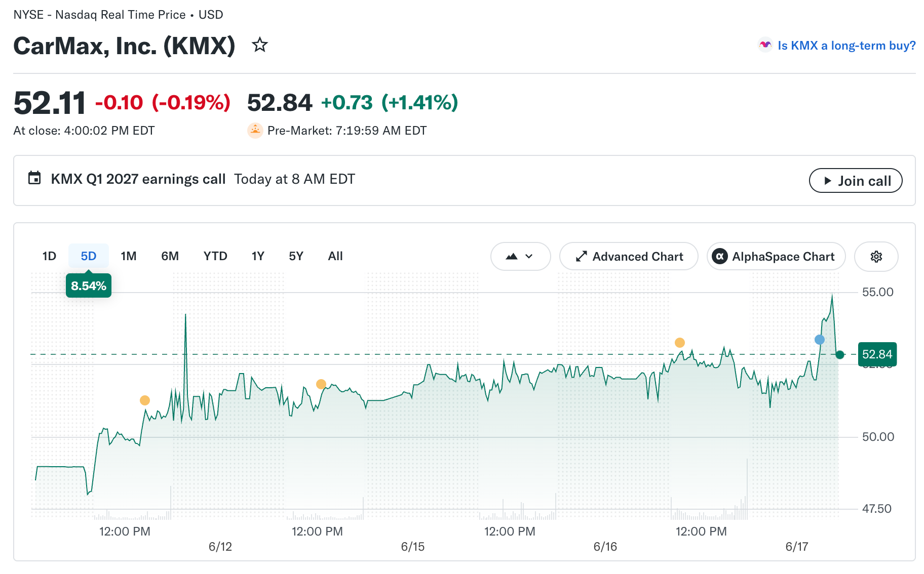Expand the chart type dropdown chevron
The image size is (924, 574).
click(529, 257)
